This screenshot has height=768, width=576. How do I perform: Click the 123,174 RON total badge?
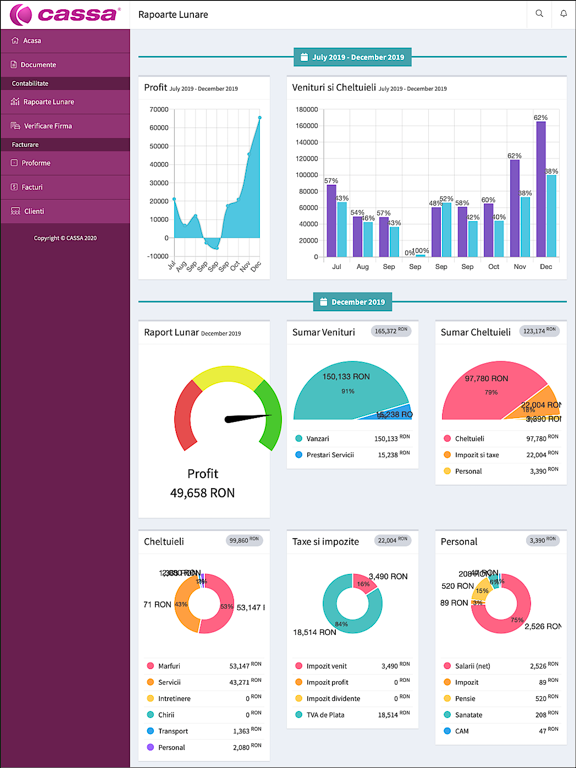point(539,331)
